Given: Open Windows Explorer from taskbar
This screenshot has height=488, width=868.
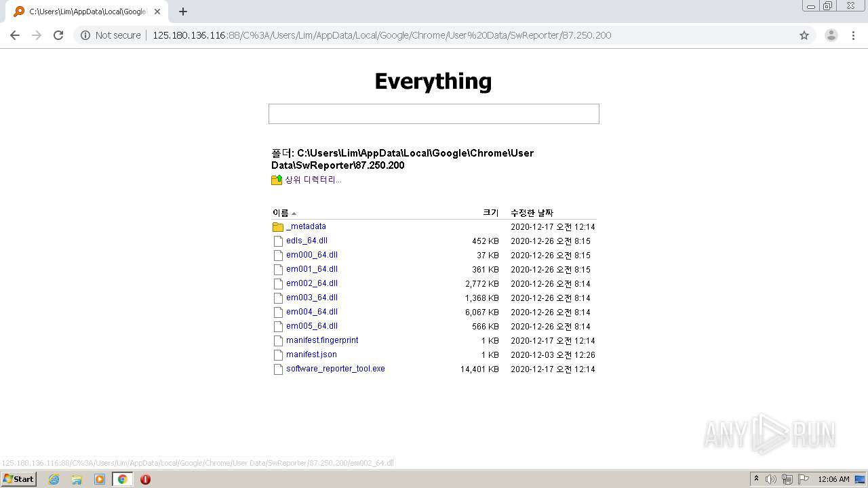Looking at the screenshot, I should tap(77, 479).
